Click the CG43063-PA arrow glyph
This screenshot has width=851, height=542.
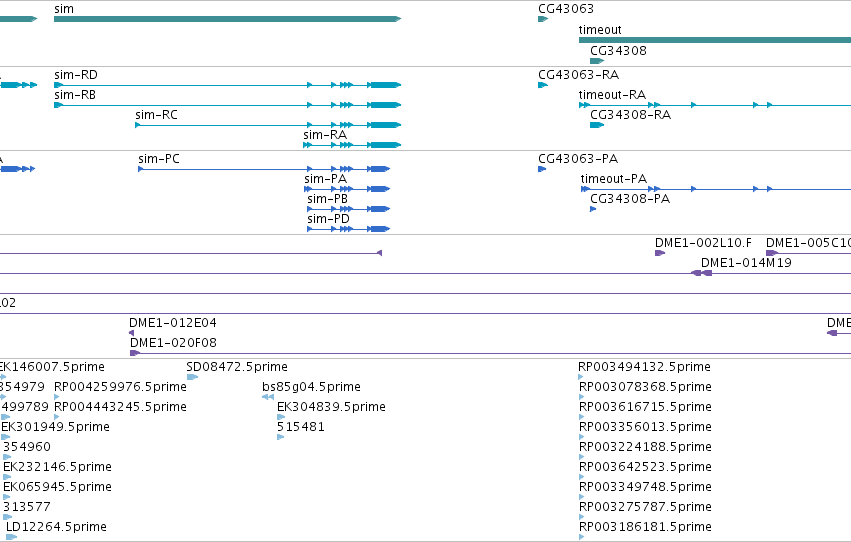click(x=542, y=169)
